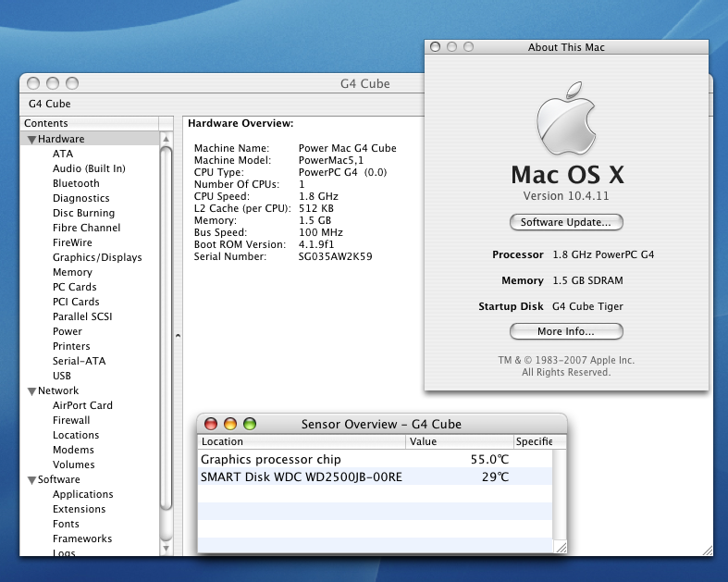Select Graphics/Displays in the Contents list
This screenshot has height=582, width=728.
[x=97, y=257]
